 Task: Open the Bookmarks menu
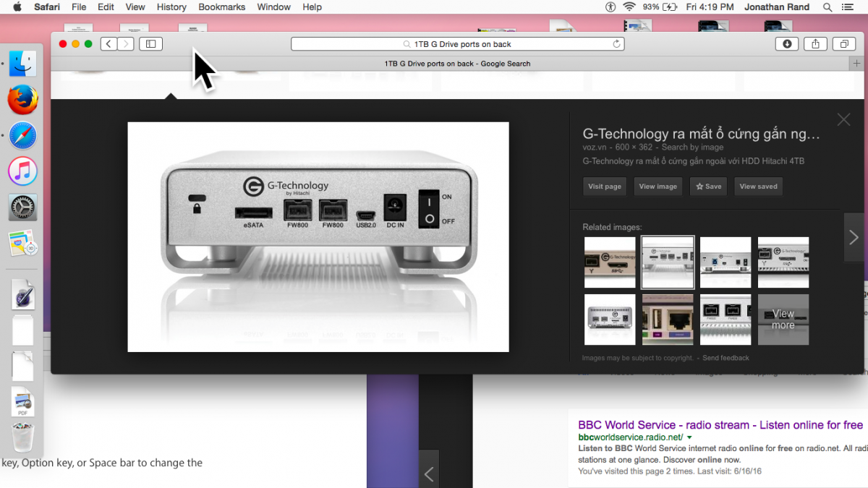pos(222,7)
